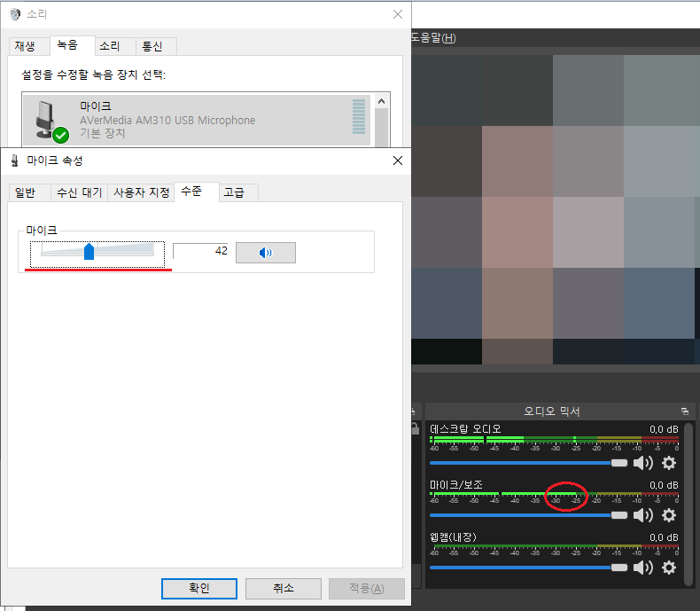Viewport: 700px width, 611px height.
Task: Click the speaker icon in 소리 title bar
Action: (x=15, y=14)
